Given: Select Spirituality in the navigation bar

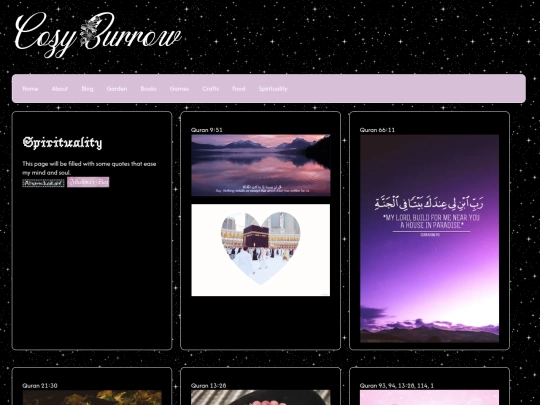Looking at the screenshot, I should 273,89.
